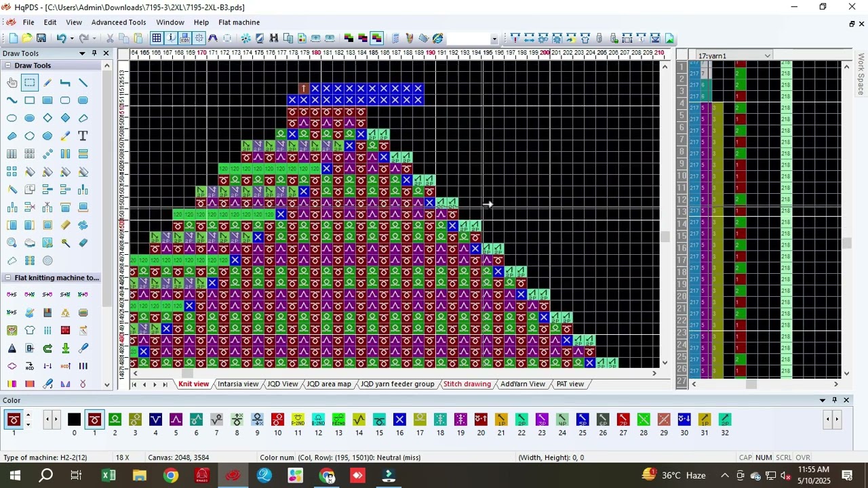Open the undo history dropdown arrow
Screen dimensions: 868x488
pyautogui.click(x=72, y=39)
